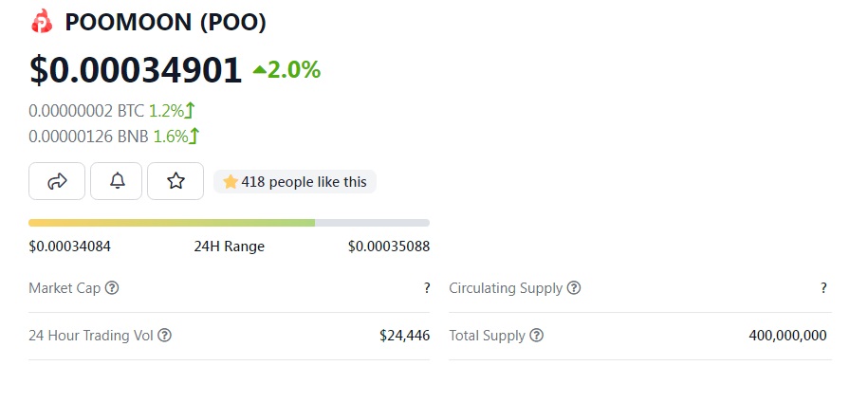Click the POOMOON flame logo icon
Image resolution: width=868 pixels, height=402 pixels.
[43, 22]
